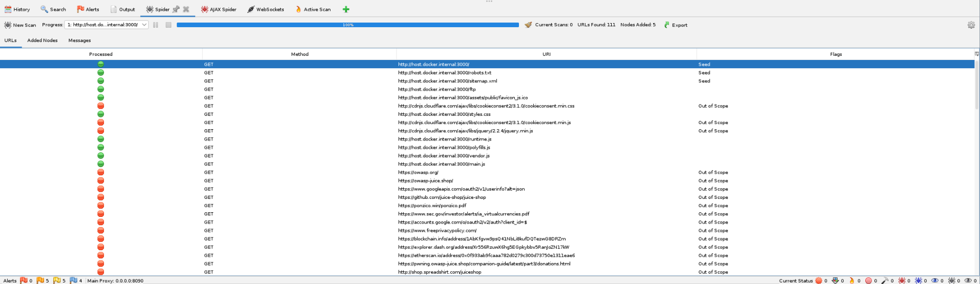The width and height of the screenshot is (980, 284).
Task: Click Main Proxy 0.0.0.0:8090 status text
Action: pos(115,280)
